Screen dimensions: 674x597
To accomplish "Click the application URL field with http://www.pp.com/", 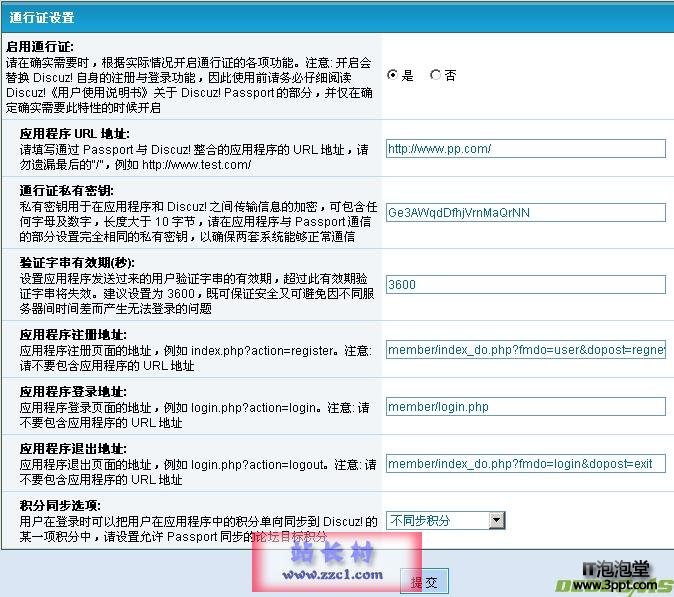I will pyautogui.click(x=525, y=149).
